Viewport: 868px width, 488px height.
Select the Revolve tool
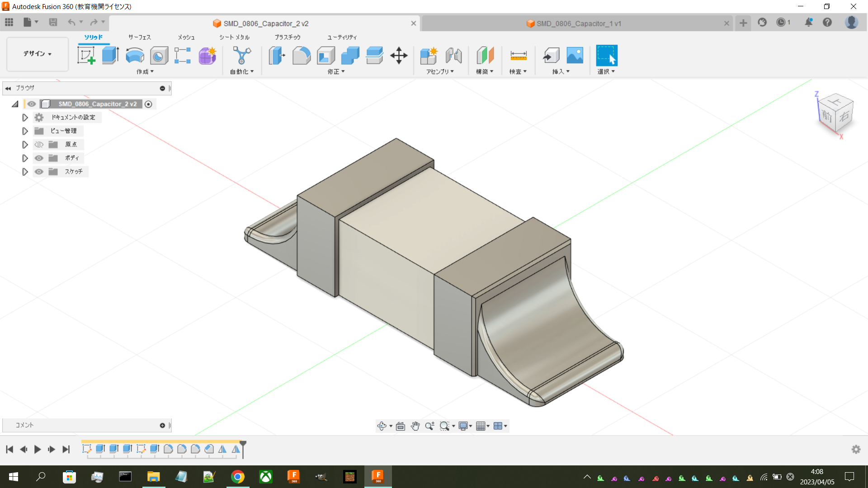click(x=135, y=56)
